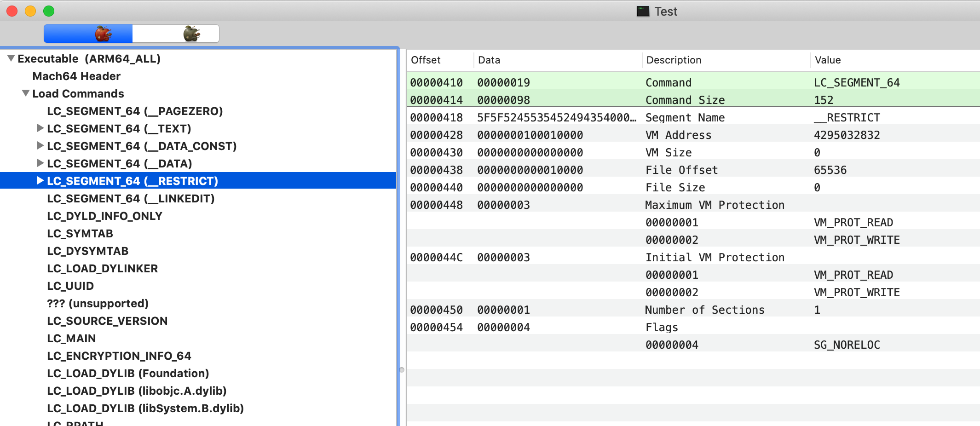This screenshot has width=980, height=426.
Task: Click the Value column header
Action: point(895,60)
